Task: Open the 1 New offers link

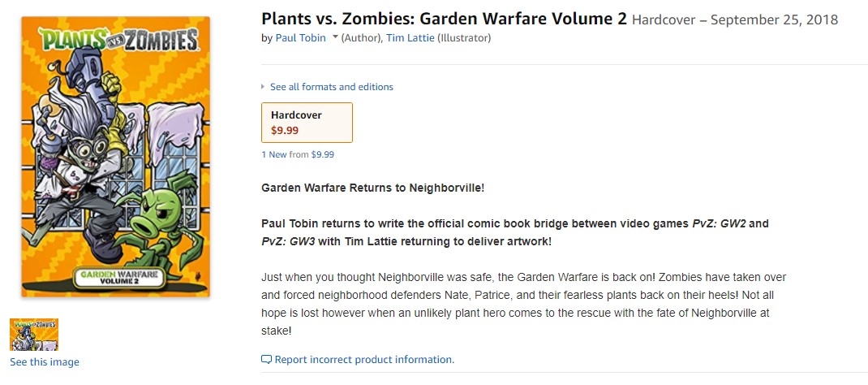Action: [274, 154]
